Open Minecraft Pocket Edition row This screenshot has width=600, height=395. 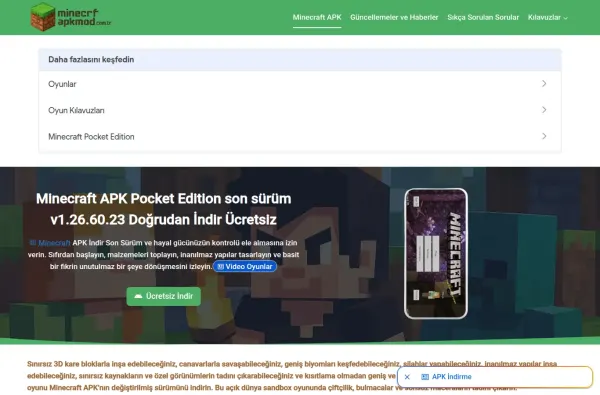point(300,137)
